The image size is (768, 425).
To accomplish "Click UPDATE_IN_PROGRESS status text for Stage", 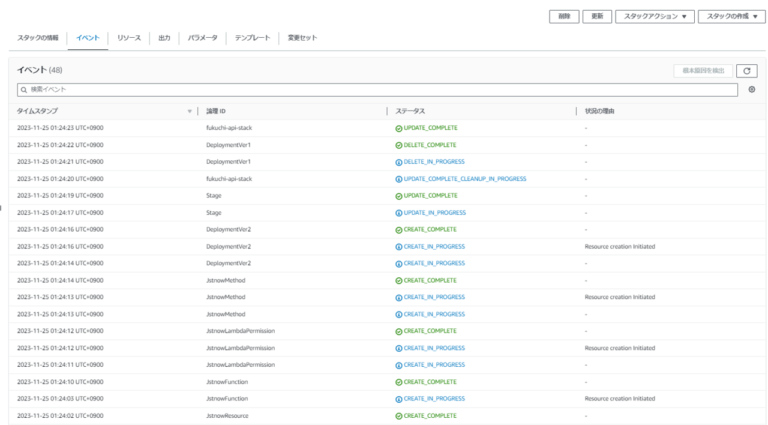I will (435, 212).
